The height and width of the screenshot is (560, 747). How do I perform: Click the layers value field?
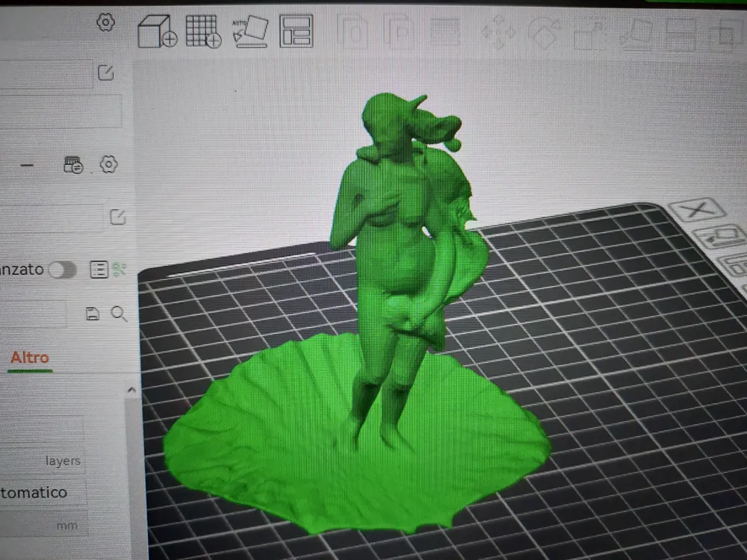click(x=42, y=461)
